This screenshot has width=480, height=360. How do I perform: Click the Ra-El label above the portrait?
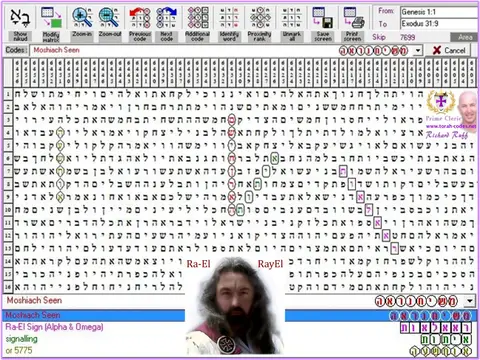tap(198, 264)
